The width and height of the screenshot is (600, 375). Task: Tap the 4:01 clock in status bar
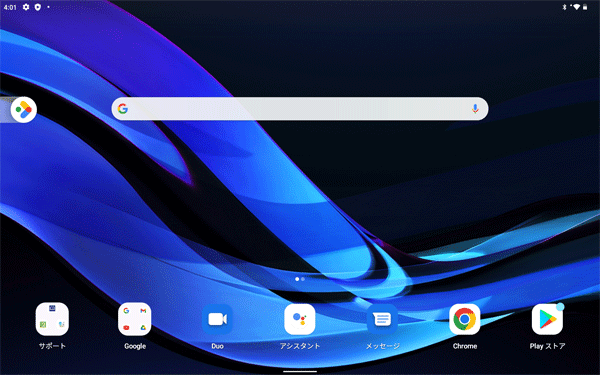pyautogui.click(x=10, y=7)
